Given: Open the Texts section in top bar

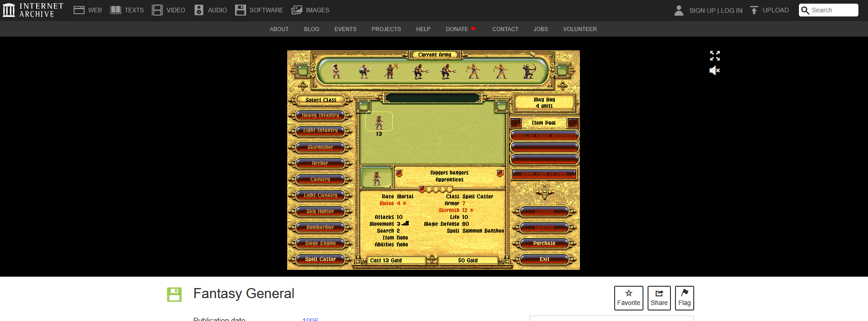Looking at the screenshot, I should tap(127, 10).
